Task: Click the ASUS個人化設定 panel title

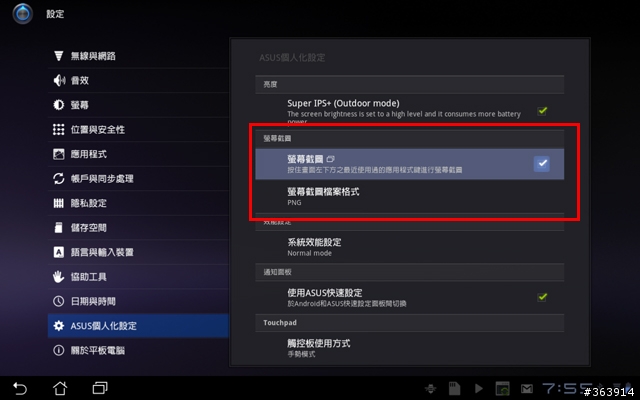Action: click(292, 58)
